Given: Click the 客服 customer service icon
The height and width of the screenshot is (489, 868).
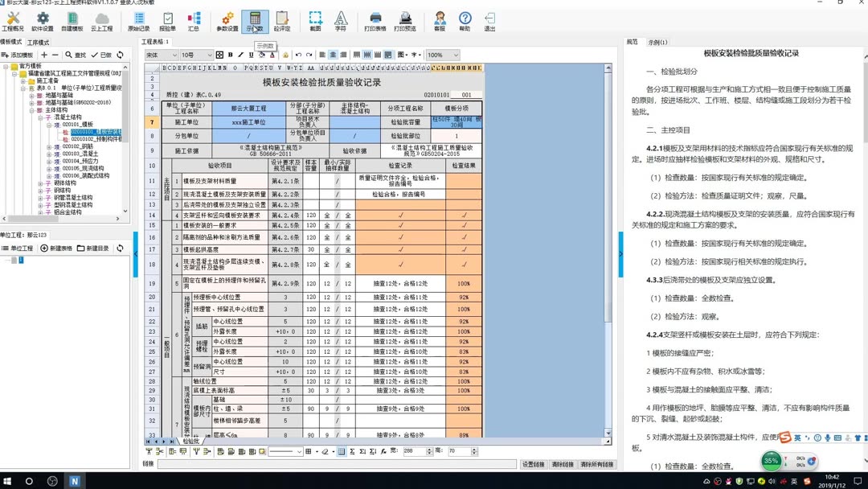Looking at the screenshot, I should tap(440, 21).
